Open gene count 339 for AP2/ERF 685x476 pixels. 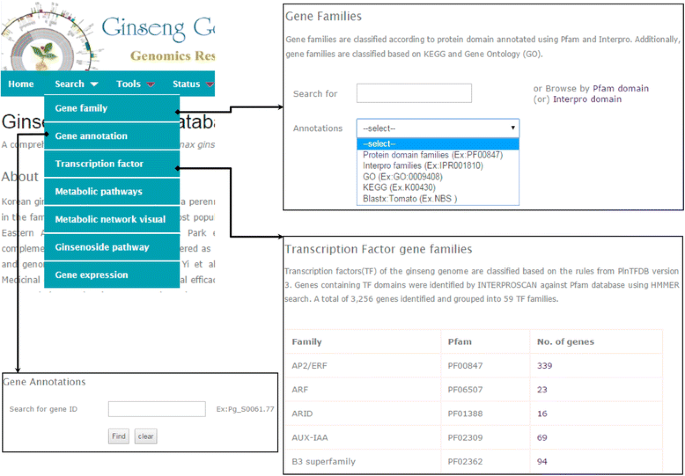[x=544, y=366]
